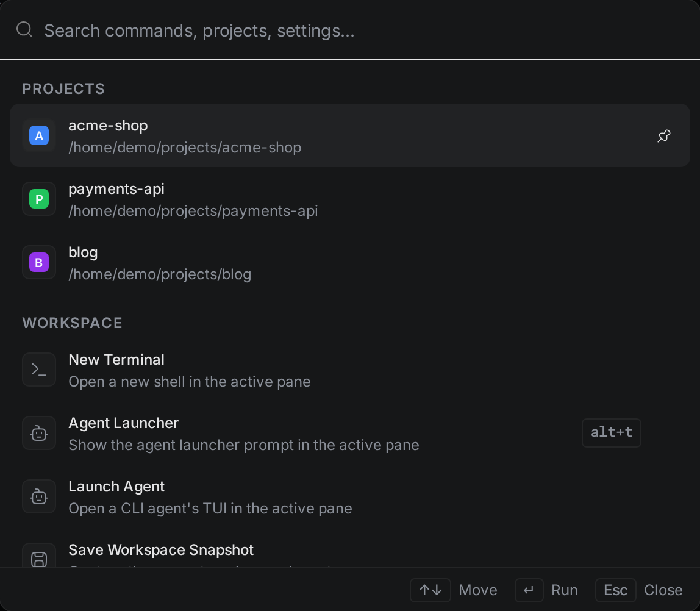Click the blue A icon for acme-shop
The height and width of the screenshot is (611, 700).
tap(39, 136)
